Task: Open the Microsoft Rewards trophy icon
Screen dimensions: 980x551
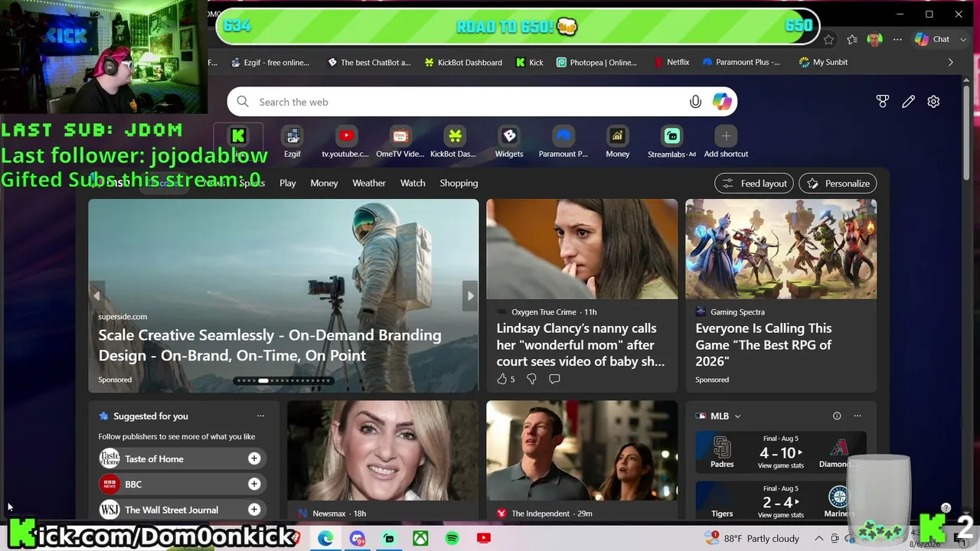Action: pyautogui.click(x=883, y=102)
